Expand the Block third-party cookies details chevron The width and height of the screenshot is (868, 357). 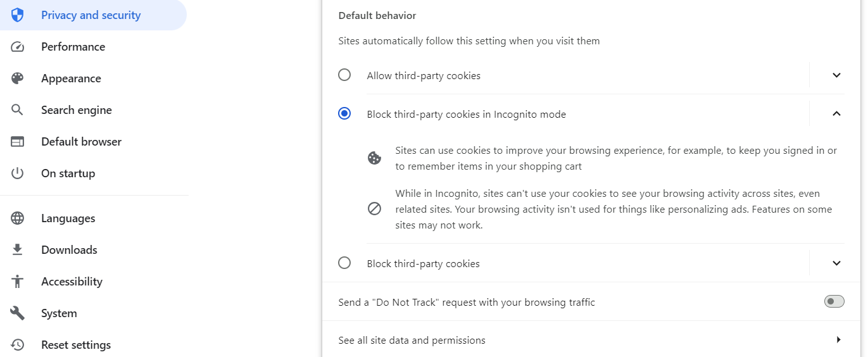836,263
